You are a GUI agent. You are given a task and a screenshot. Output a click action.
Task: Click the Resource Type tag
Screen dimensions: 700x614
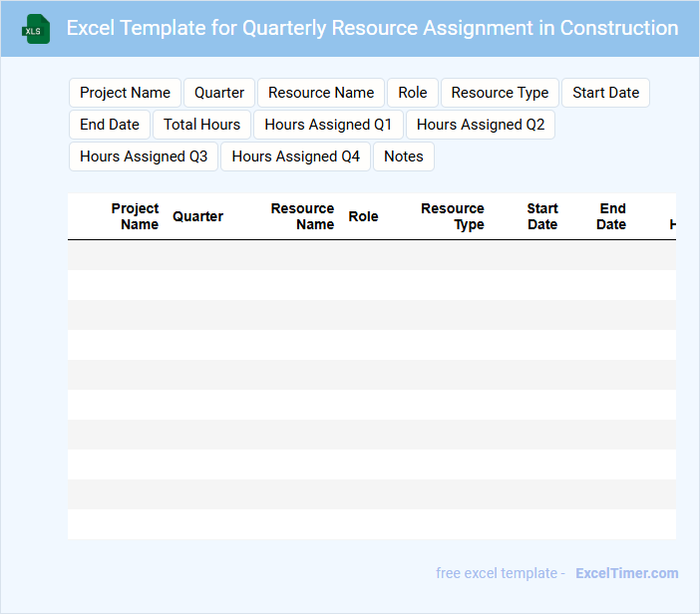tap(500, 93)
